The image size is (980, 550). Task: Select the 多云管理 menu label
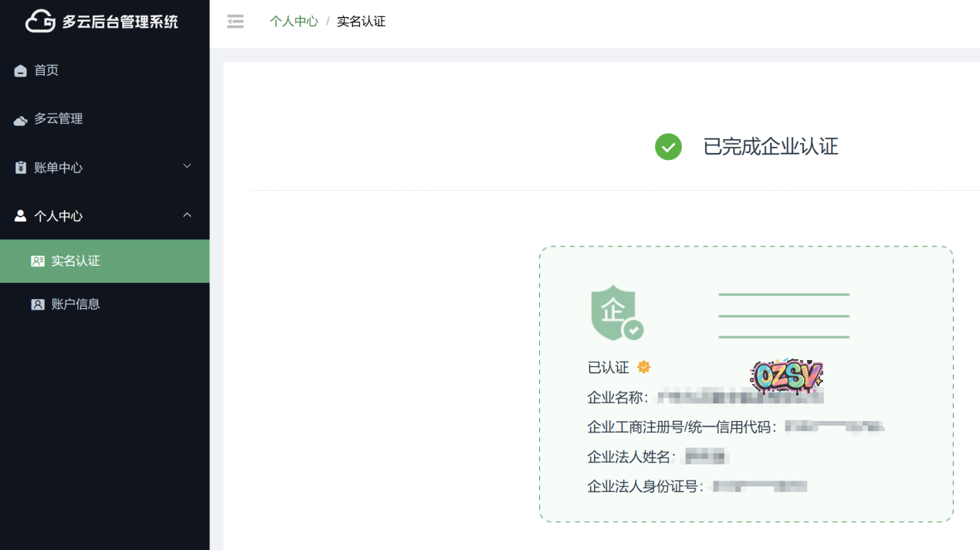tap(59, 119)
